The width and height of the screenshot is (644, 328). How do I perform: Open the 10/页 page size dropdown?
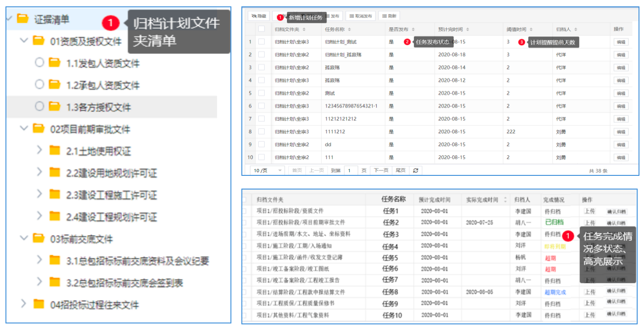click(268, 170)
